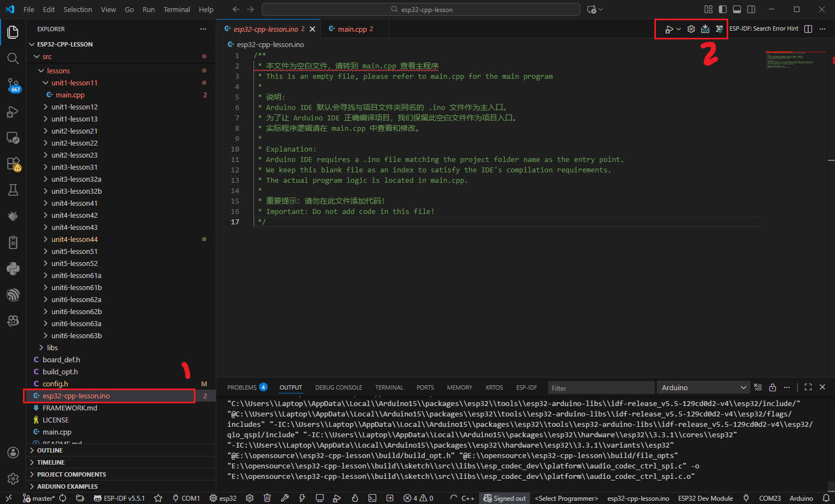The image size is (835, 504).
Task: Clear the output panel with clear icon
Action: (758, 387)
